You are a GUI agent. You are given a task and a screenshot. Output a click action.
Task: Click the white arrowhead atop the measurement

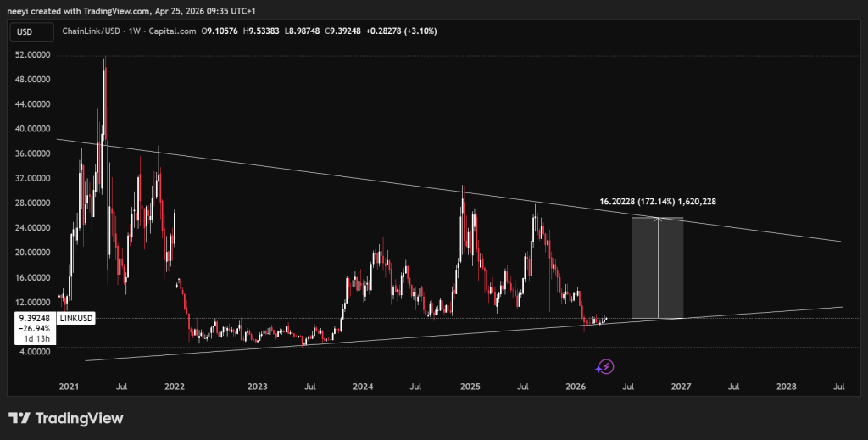[658, 220]
